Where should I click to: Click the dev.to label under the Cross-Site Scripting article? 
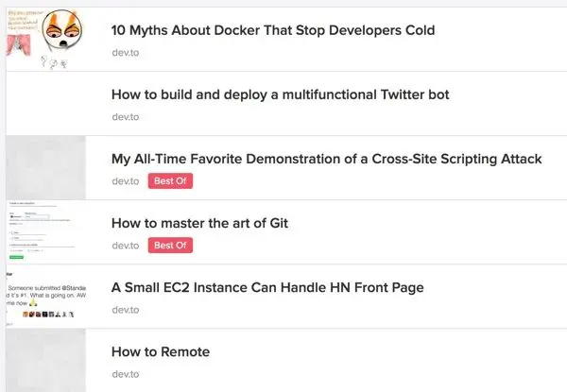pos(125,181)
